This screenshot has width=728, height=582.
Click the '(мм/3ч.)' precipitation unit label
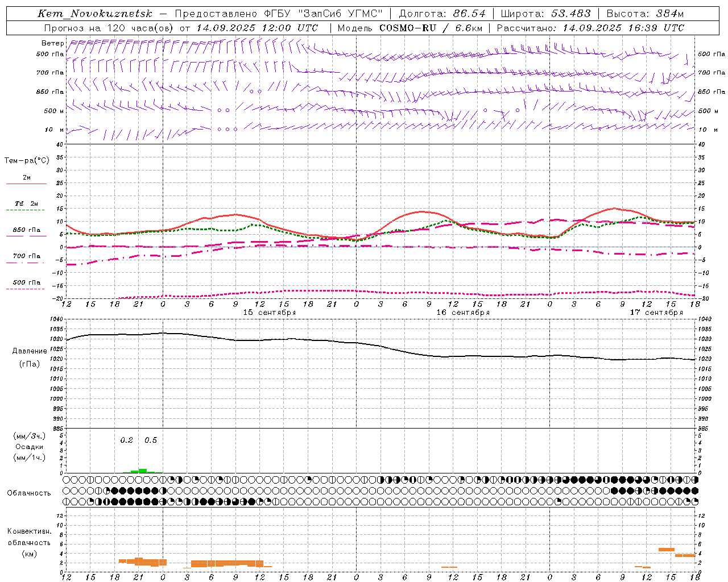pos(29,436)
